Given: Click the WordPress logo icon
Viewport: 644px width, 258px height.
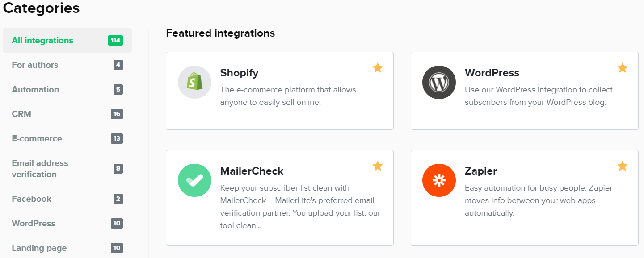Looking at the screenshot, I should click(439, 82).
